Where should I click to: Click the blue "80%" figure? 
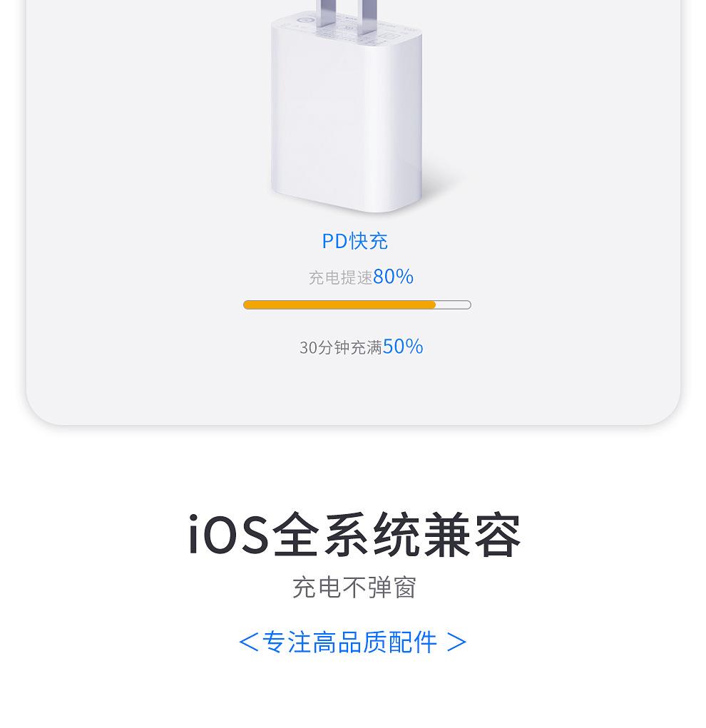(x=393, y=276)
